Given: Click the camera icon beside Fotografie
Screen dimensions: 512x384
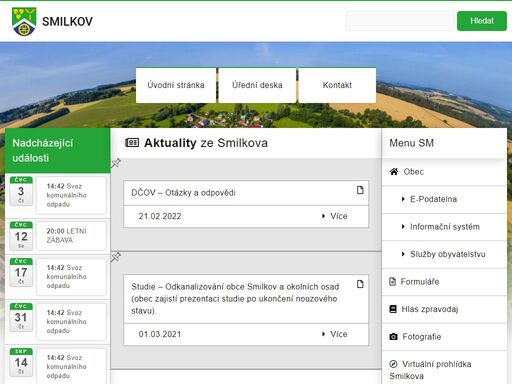Looking at the screenshot, I should point(393,337).
